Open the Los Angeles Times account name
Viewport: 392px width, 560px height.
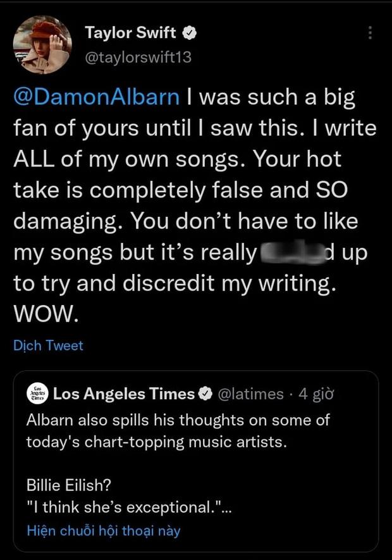[x=124, y=394]
